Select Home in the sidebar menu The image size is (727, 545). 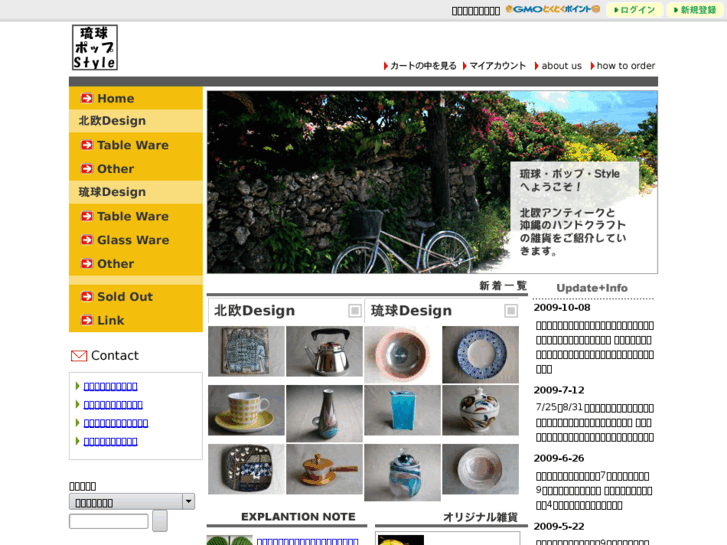point(115,98)
